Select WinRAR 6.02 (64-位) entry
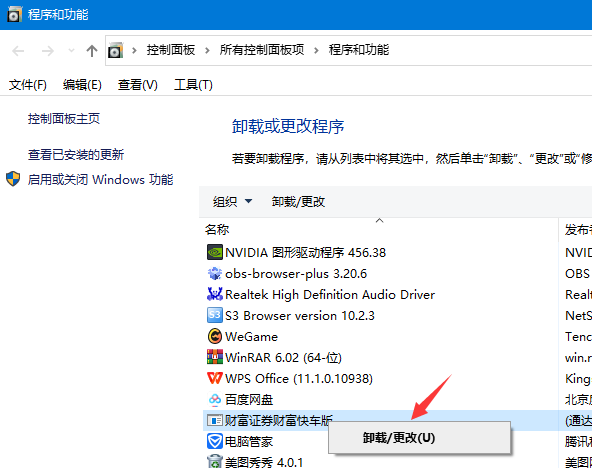 [284, 357]
